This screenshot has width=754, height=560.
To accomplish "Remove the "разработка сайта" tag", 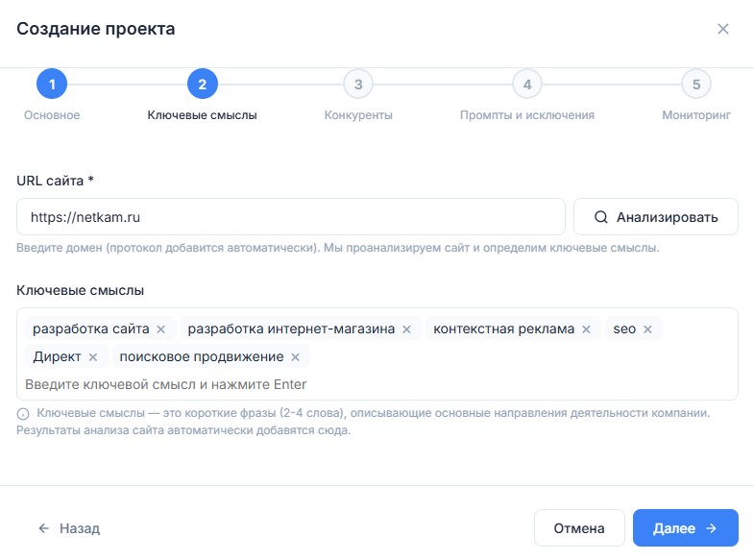I will [x=160, y=329].
